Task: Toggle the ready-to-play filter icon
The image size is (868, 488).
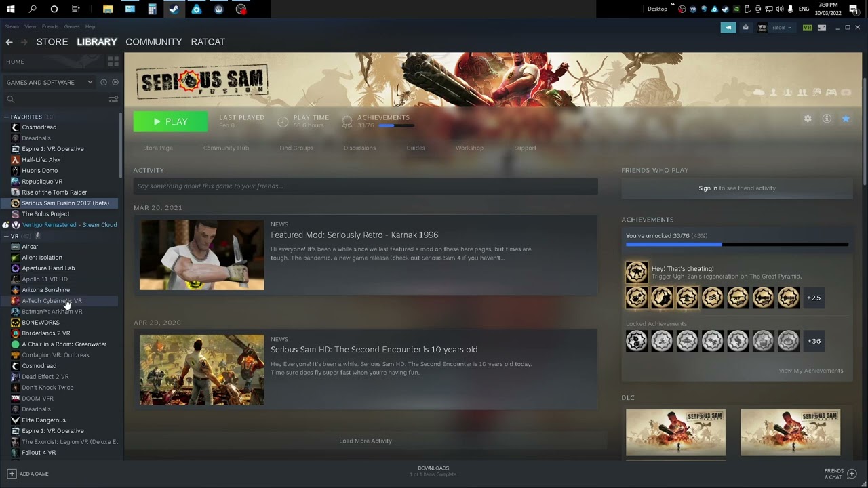Action: pos(115,82)
